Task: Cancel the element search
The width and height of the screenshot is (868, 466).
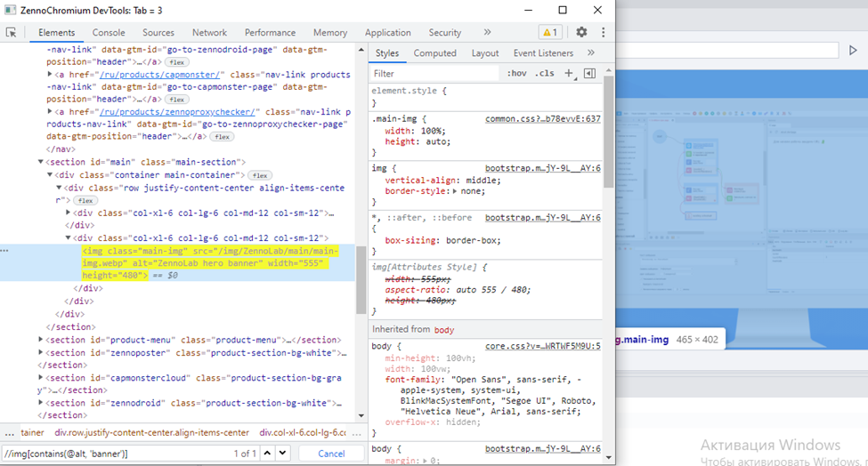Action: coord(331,454)
